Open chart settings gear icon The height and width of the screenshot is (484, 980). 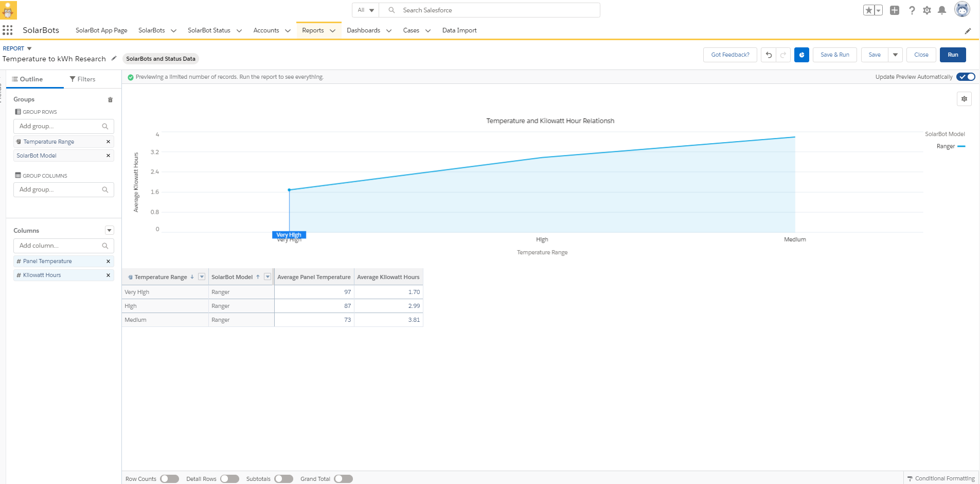[x=964, y=99]
